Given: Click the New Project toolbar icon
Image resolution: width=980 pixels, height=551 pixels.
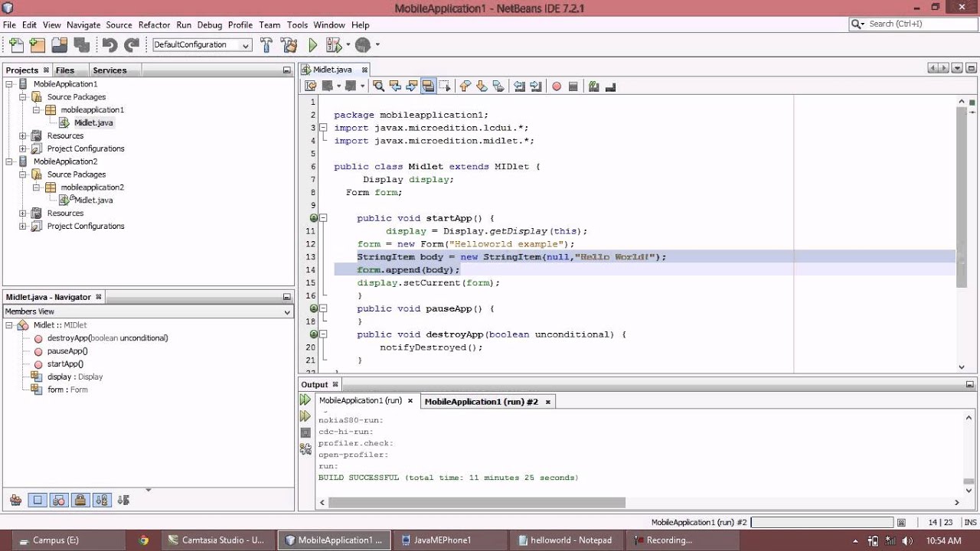Looking at the screenshot, I should point(37,45).
